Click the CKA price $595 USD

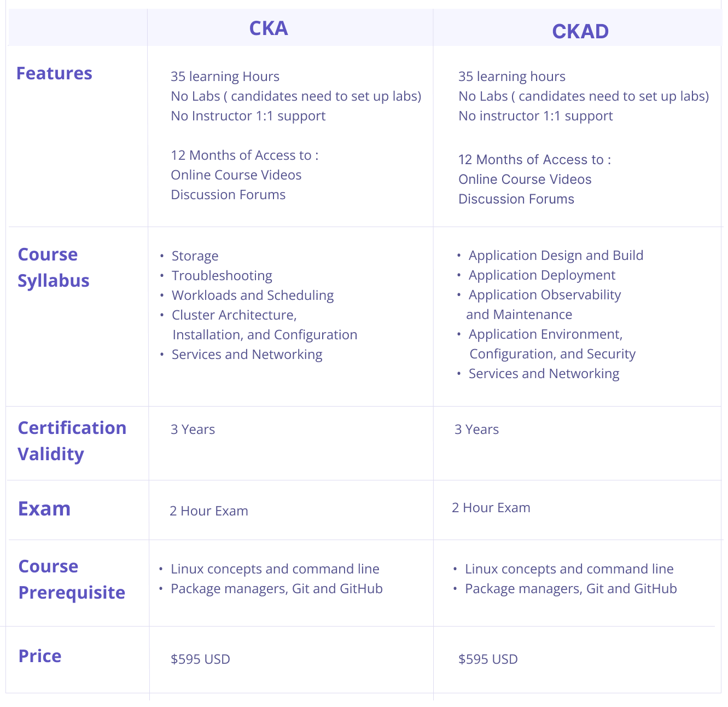pyautogui.click(x=200, y=659)
